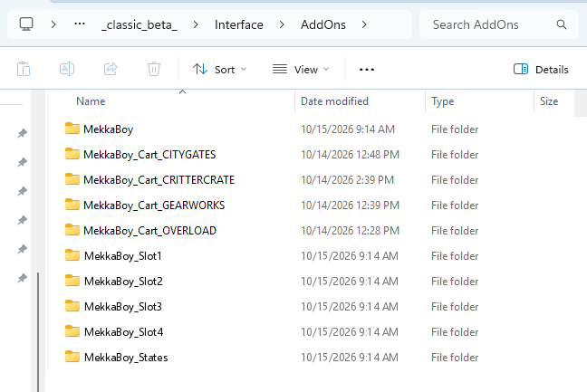The image size is (587, 392).
Task: Sort by Date modified column header
Action: coord(334,101)
